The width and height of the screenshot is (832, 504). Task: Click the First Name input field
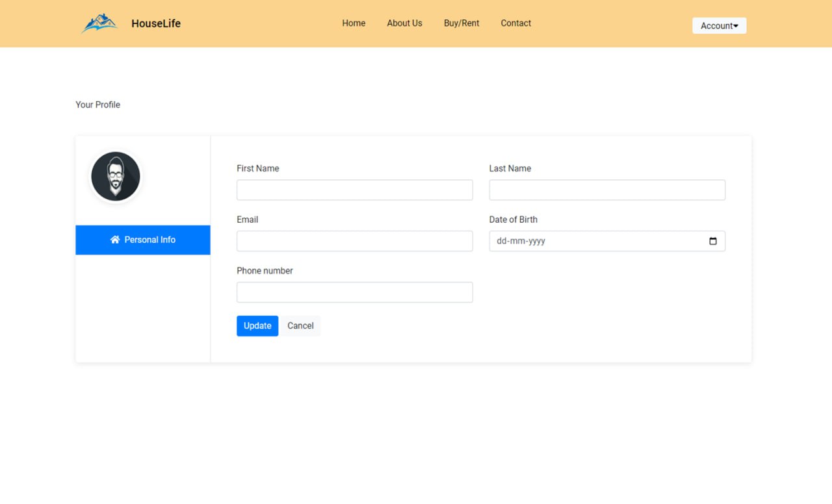click(354, 190)
